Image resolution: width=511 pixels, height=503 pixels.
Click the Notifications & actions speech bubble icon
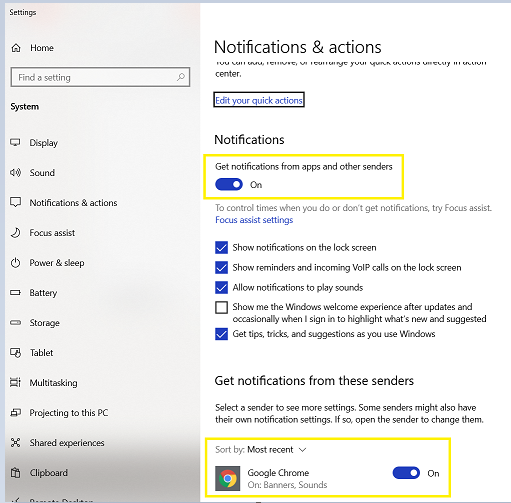click(15, 202)
